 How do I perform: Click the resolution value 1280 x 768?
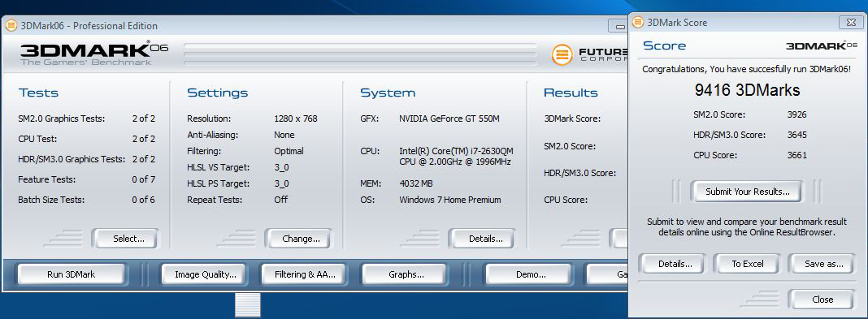click(x=296, y=119)
